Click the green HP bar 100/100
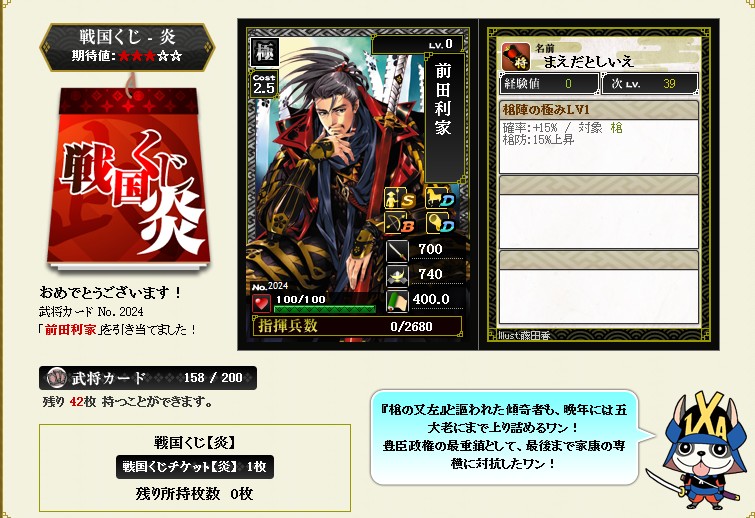 coord(325,309)
